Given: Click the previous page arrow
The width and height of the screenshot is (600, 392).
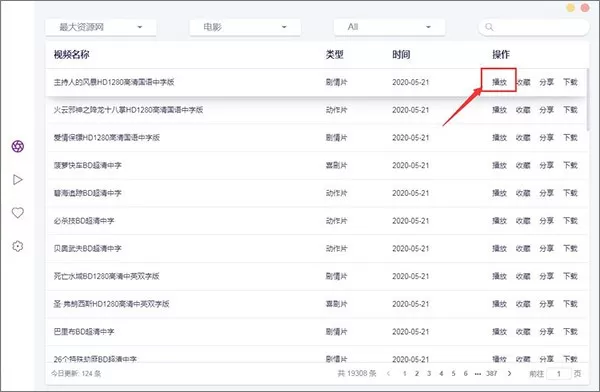Looking at the screenshot, I should [x=389, y=373].
